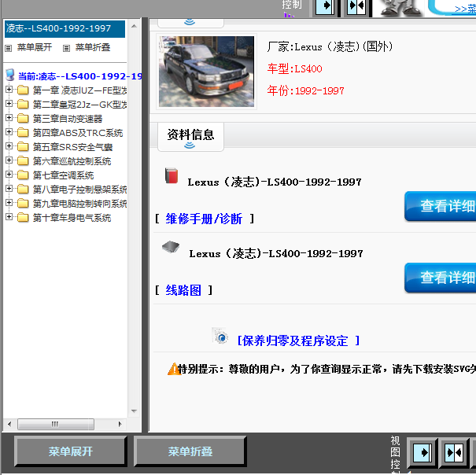Image resolution: width=476 pixels, height=475 pixels.
Task: Click the list icon beside 菜单折叠
Action: tap(66, 48)
